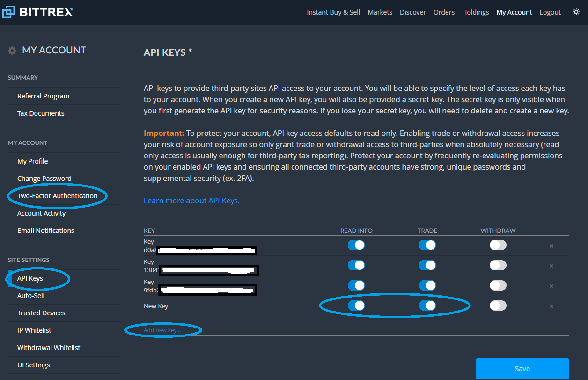This screenshot has height=380, width=588.
Task: Click the READ INFO column header
Action: point(356,231)
